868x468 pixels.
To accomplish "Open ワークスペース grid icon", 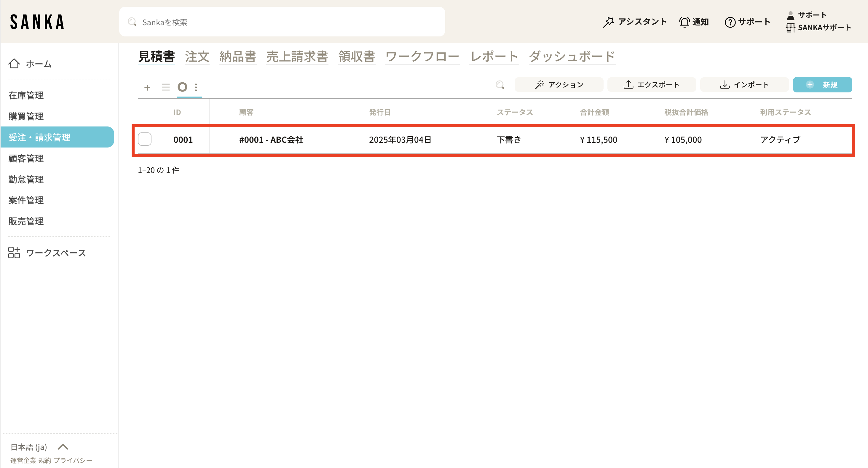I will 14,253.
